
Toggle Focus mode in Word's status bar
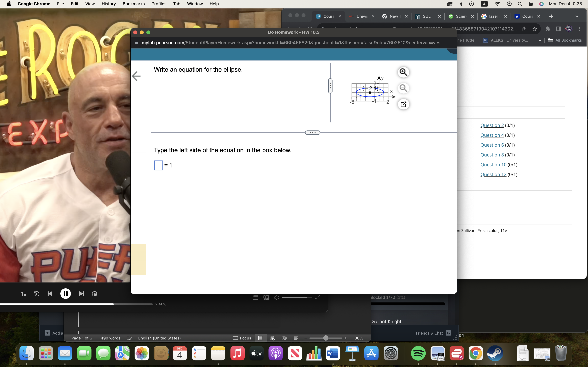(242, 338)
